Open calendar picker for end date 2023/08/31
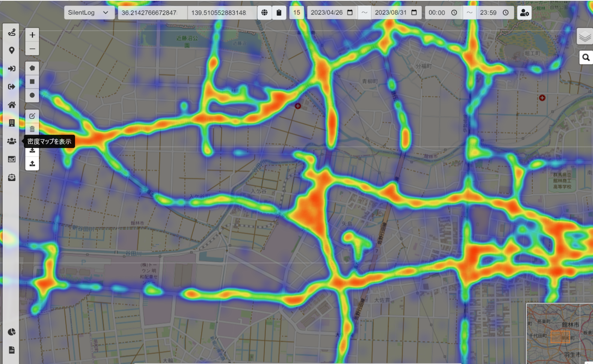This screenshot has width=593, height=364. click(414, 12)
